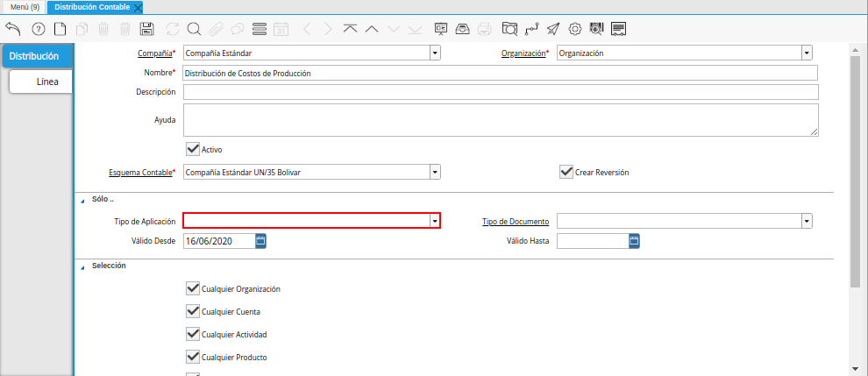Screen dimensions: 868x376
Task: Toggle the Cualquier Actividad checkbox
Action: pyautogui.click(x=193, y=335)
